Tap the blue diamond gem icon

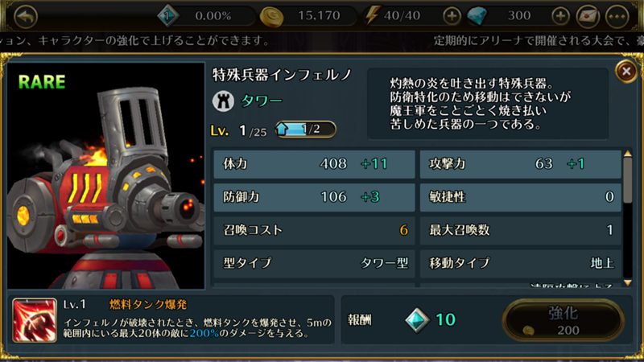click(x=477, y=16)
